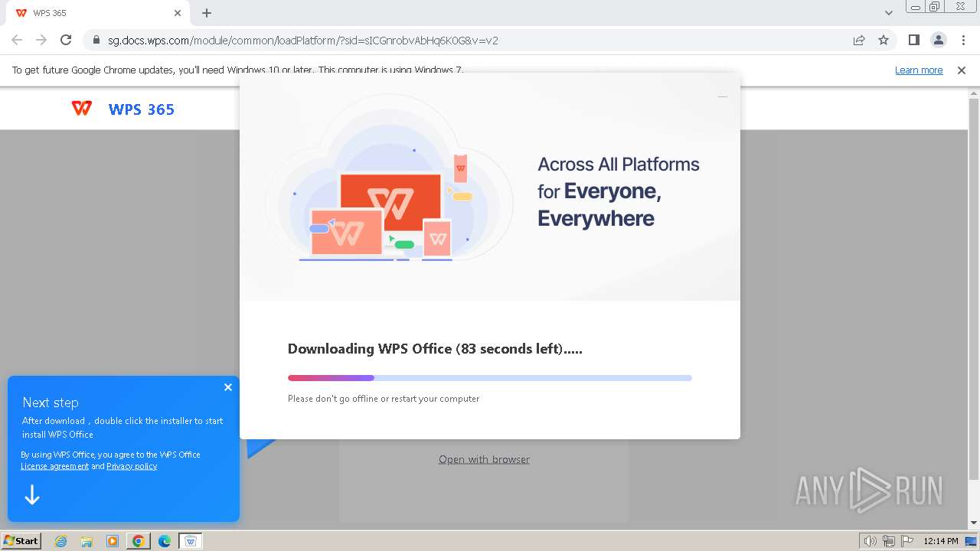Expand the tab search dropdown
980x551 pixels.
[889, 13]
